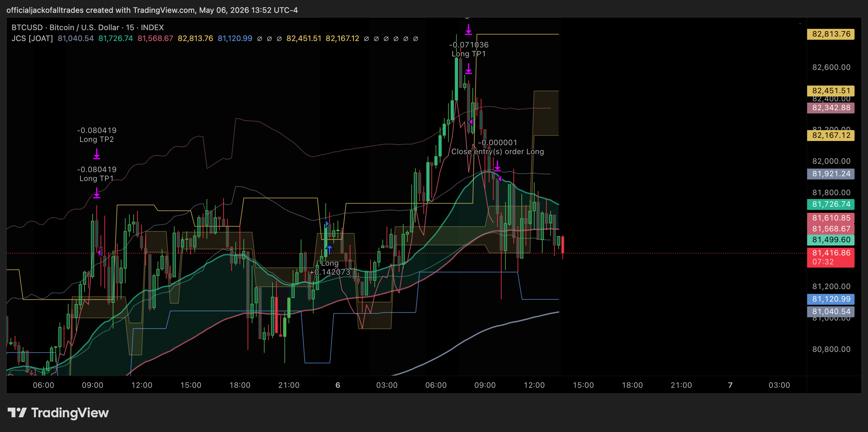Click the 82,813.76 price axis label
This screenshot has width=868, height=432.
pyautogui.click(x=831, y=34)
